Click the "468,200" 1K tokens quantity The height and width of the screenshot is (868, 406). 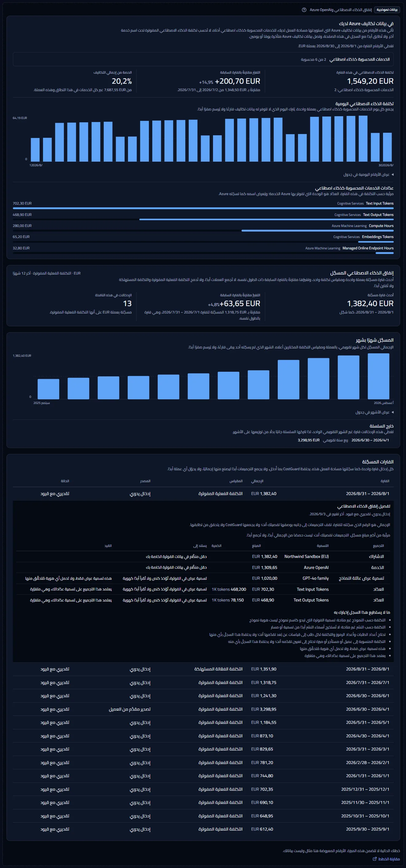(238, 589)
